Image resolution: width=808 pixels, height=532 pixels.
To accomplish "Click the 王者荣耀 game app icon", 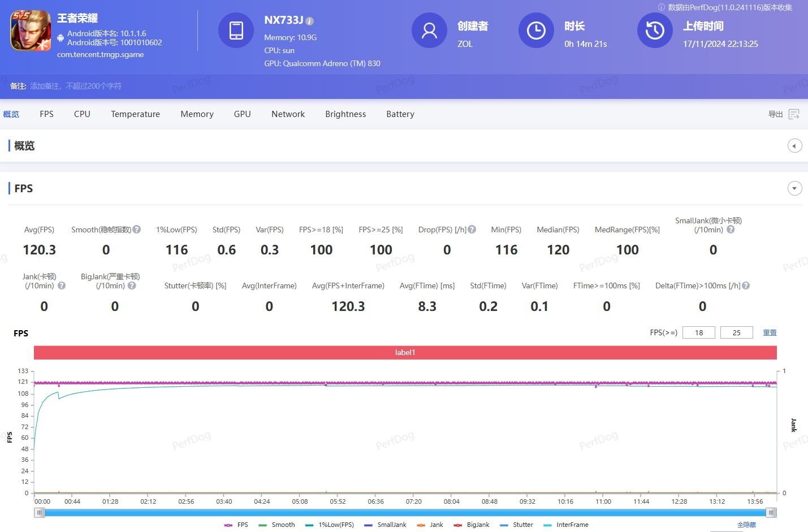I will (x=31, y=31).
